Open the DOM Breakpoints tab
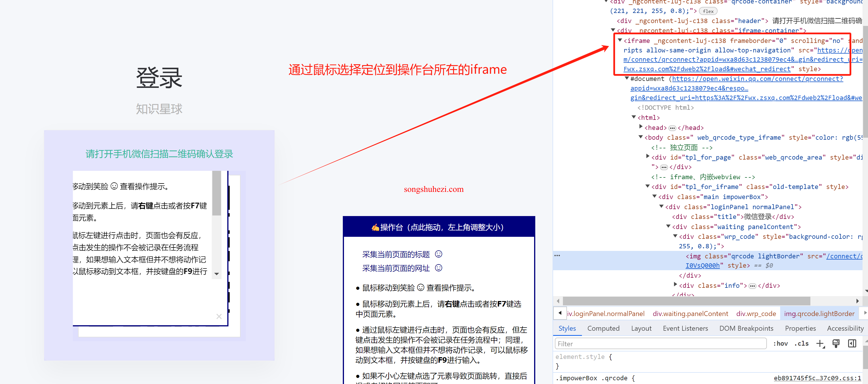This screenshot has height=384, width=868. pyautogui.click(x=746, y=328)
